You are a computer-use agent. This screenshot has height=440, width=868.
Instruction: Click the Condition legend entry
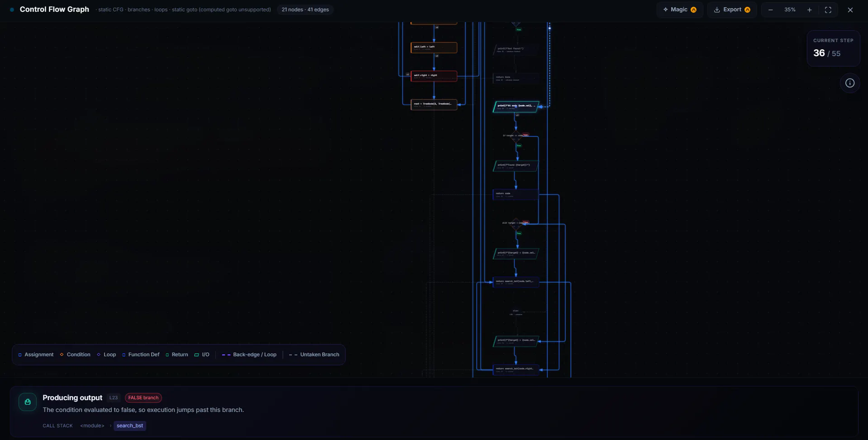coord(75,355)
